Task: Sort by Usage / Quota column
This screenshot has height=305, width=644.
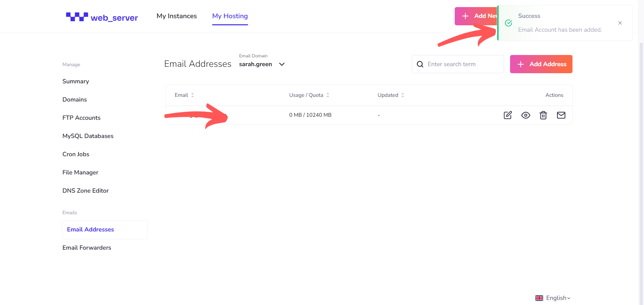Action: [309, 95]
